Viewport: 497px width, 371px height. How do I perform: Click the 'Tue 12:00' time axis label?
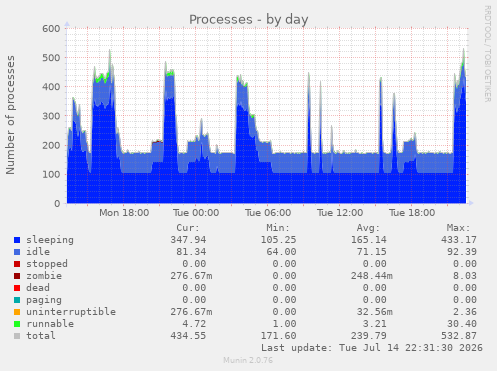[340, 213]
